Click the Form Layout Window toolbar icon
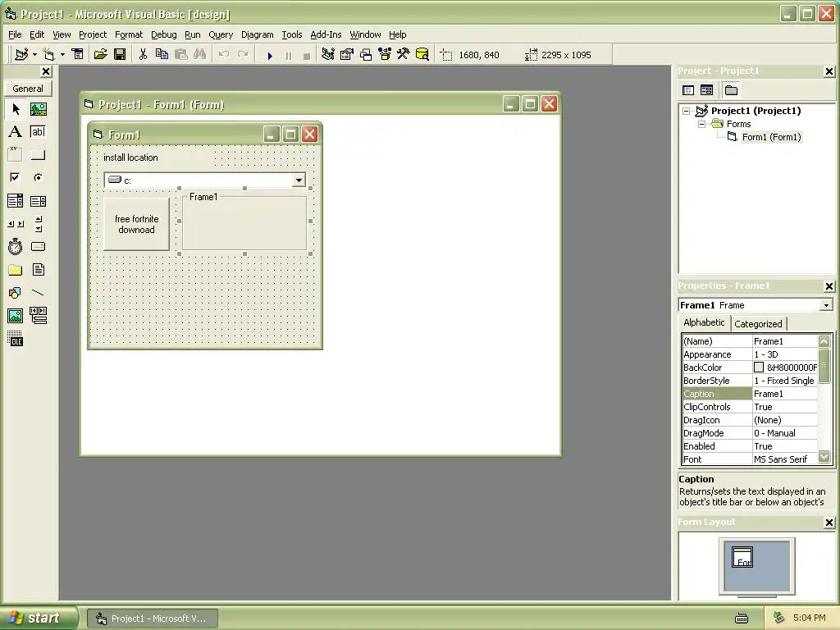Viewport: 840px width, 630px height. [x=366, y=55]
